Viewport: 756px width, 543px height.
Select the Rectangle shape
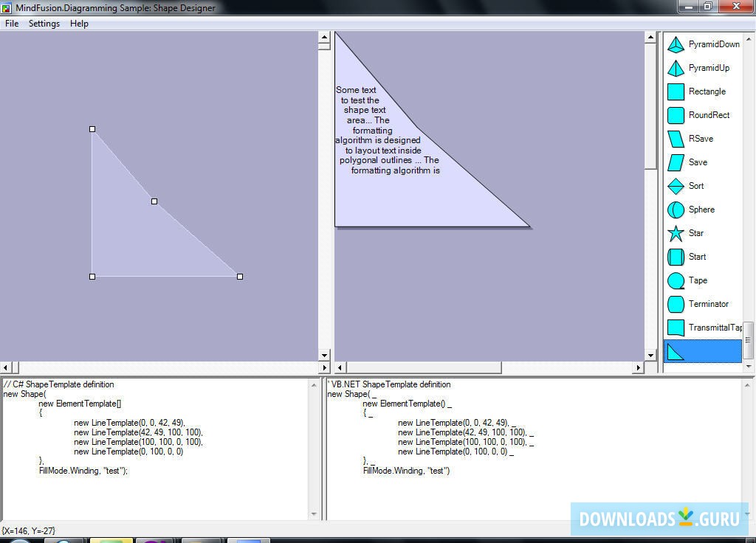[x=701, y=91]
